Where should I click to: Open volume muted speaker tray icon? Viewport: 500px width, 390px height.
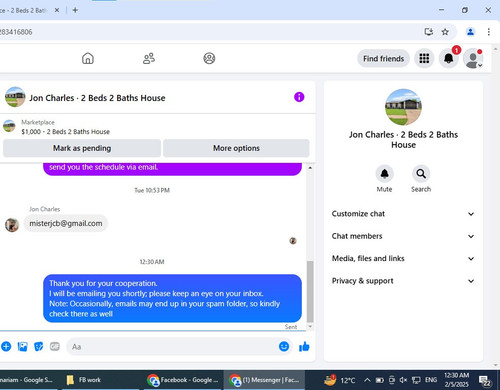[403, 380]
